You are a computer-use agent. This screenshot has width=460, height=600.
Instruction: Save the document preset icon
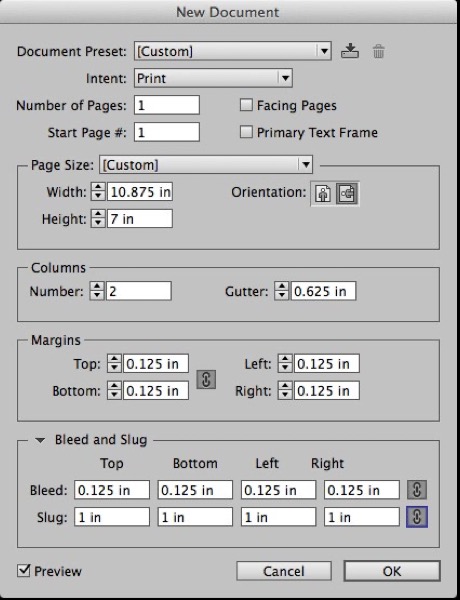point(350,51)
